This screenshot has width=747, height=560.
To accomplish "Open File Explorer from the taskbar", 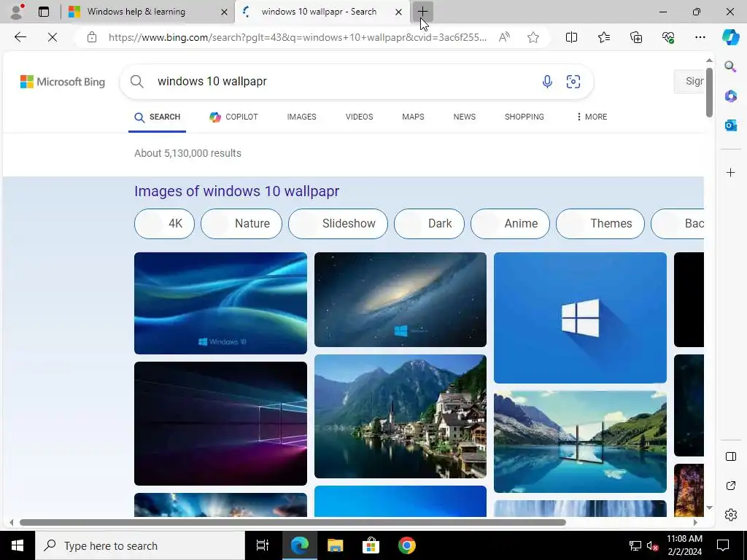I will (x=335, y=545).
